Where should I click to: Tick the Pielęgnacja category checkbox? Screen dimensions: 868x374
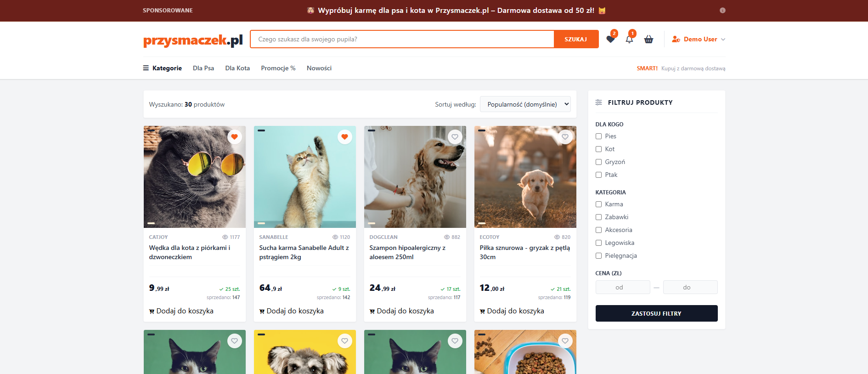click(x=598, y=255)
